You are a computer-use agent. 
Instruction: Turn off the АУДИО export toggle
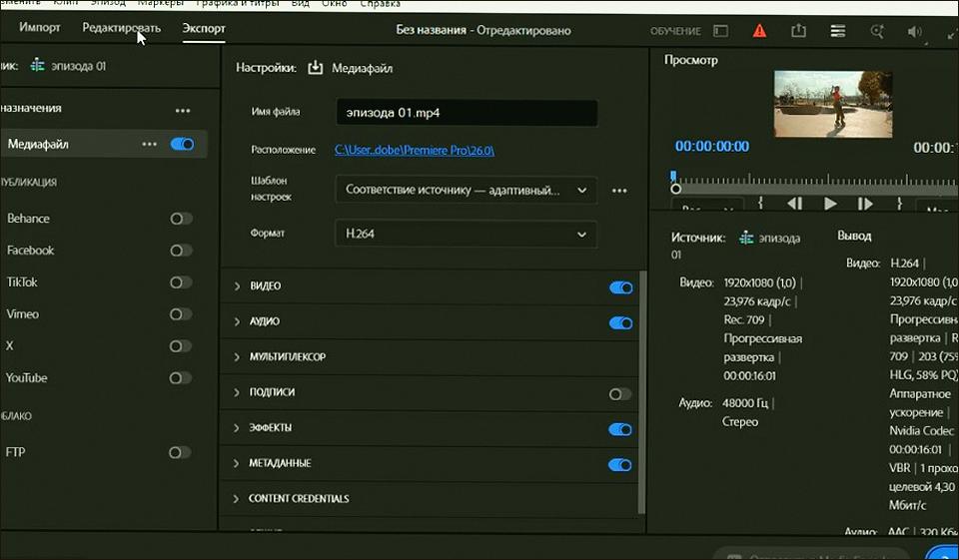point(620,322)
